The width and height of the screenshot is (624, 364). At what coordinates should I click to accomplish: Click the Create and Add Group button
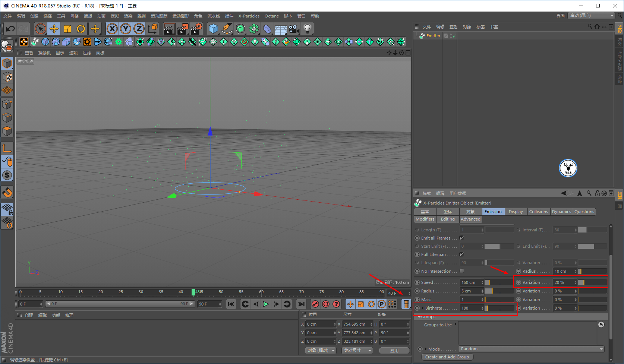(447, 357)
